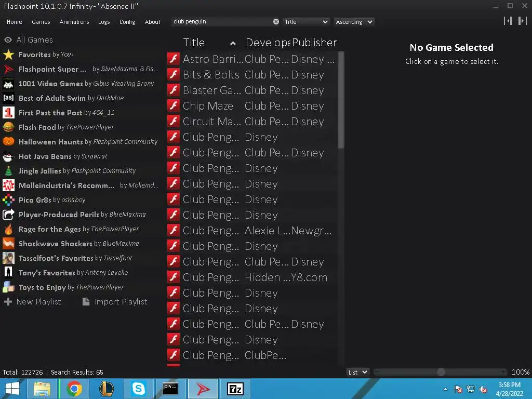Click the Flashpoint taskbar icon
532x399 pixels.
(x=203, y=389)
